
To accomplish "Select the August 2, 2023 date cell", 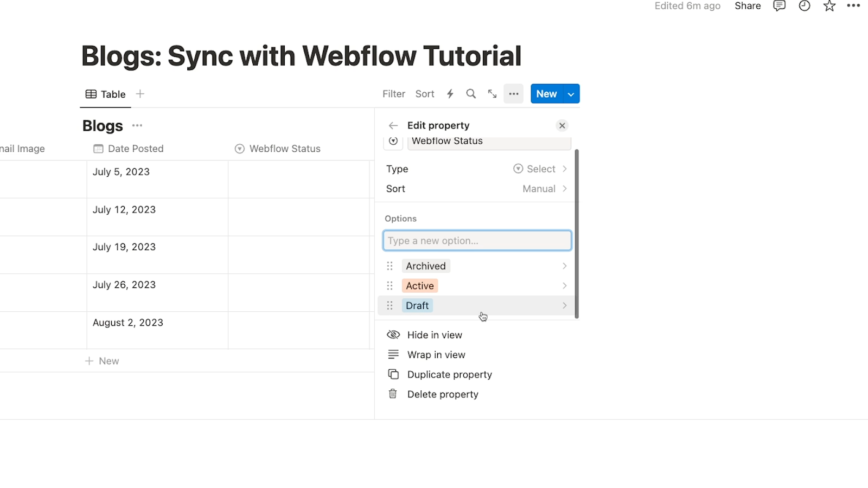I will [157, 330].
